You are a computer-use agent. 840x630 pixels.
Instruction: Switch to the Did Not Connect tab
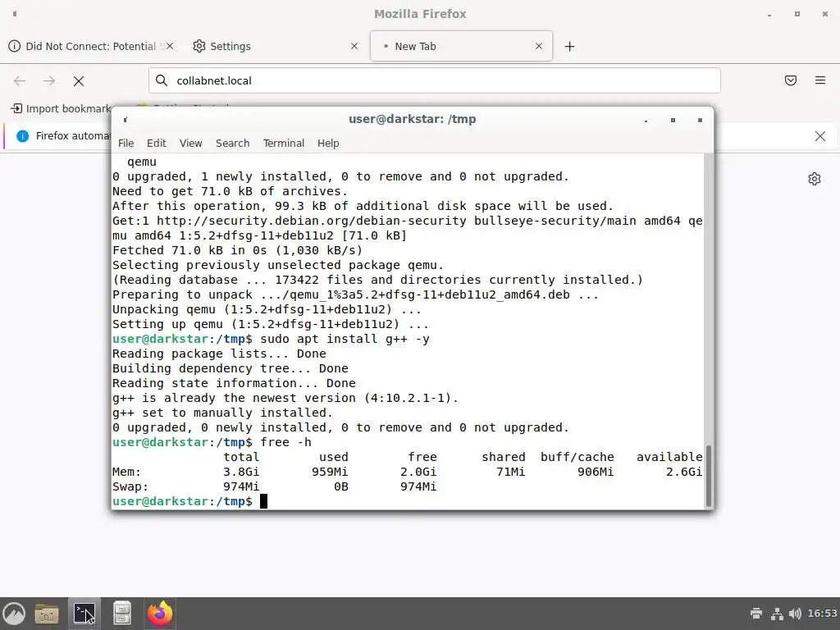tap(90, 46)
